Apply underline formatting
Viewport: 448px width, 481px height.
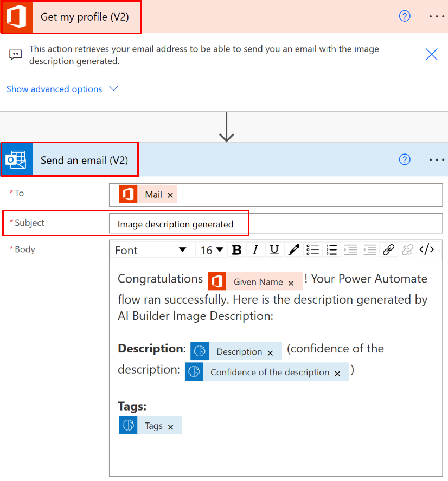point(274,249)
